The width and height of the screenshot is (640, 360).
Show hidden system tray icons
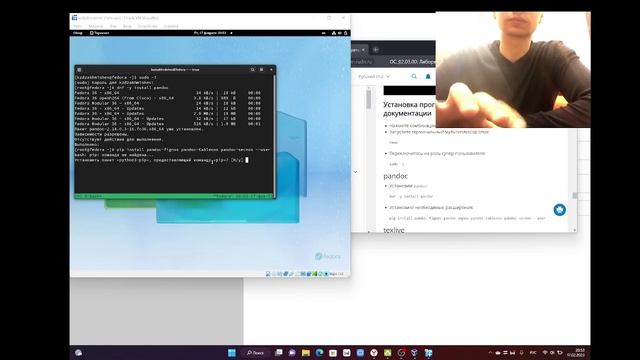tap(490, 353)
